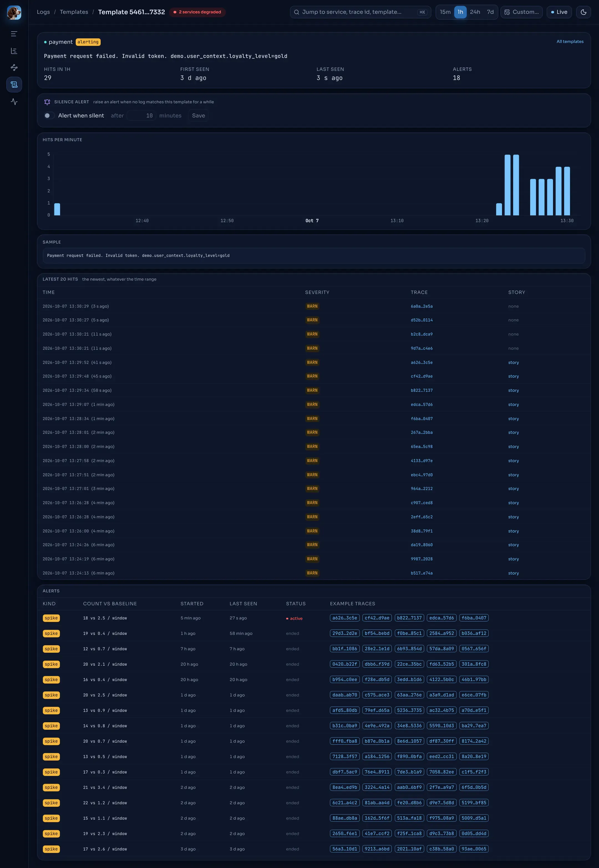Open story for trace a626…3c5e hit

tap(513, 363)
